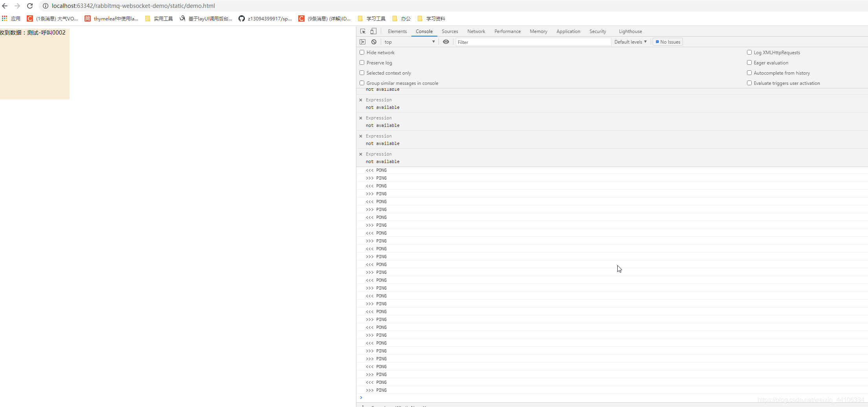Open the Default levels dropdown
The width and height of the screenshot is (868, 407).
630,42
